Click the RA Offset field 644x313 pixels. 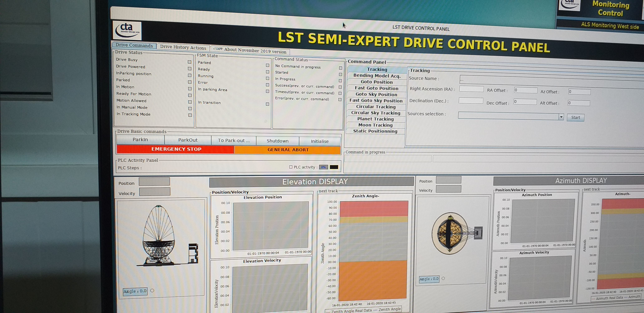[x=526, y=90]
